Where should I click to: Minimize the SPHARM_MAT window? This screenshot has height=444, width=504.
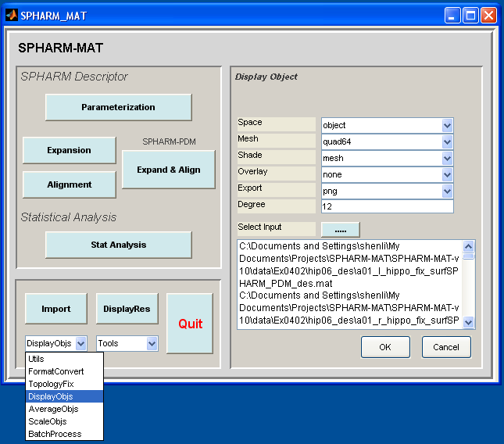[452, 16]
